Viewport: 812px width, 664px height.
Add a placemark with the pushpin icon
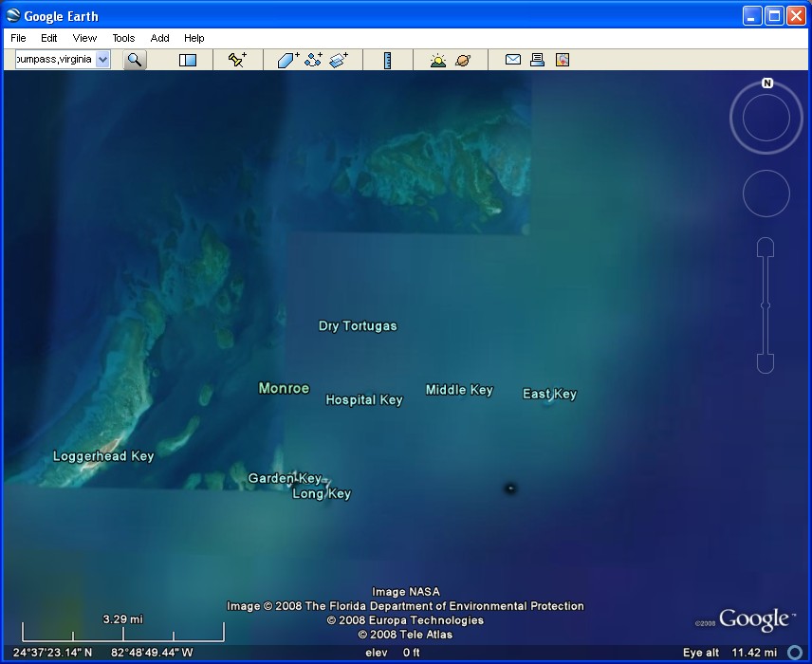click(237, 60)
